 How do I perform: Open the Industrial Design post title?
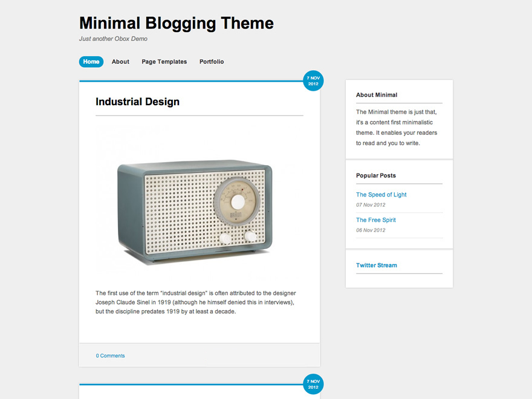pyautogui.click(x=137, y=102)
